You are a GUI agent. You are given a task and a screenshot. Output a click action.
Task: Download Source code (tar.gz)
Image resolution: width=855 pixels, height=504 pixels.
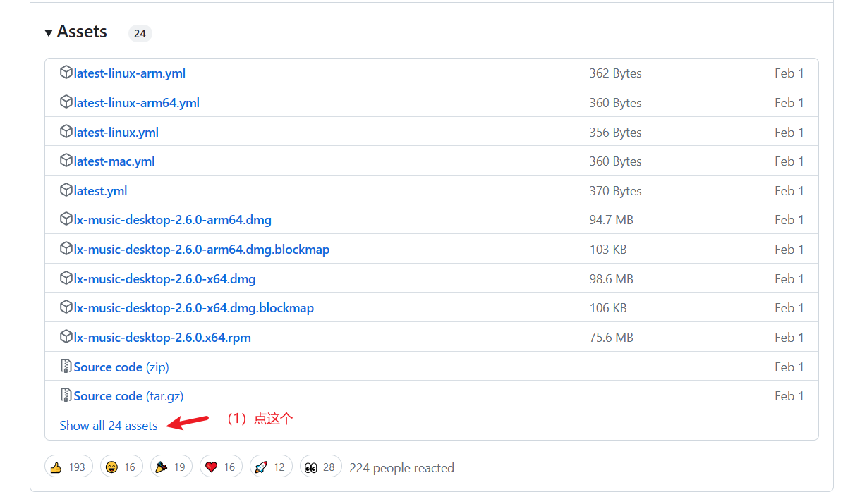click(x=129, y=396)
